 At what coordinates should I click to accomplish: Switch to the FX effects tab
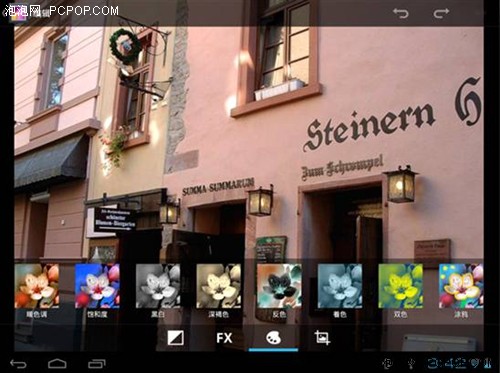224,338
